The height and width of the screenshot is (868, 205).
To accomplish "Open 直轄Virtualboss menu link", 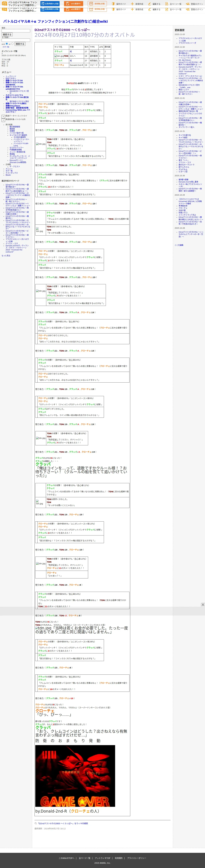I will pyautogui.click(x=13, y=106).
